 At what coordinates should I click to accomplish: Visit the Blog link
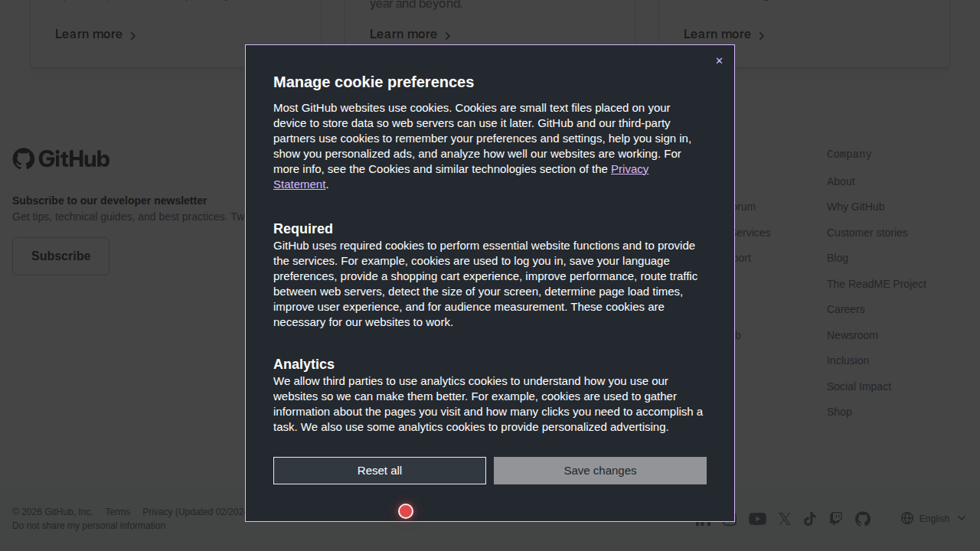click(x=838, y=258)
